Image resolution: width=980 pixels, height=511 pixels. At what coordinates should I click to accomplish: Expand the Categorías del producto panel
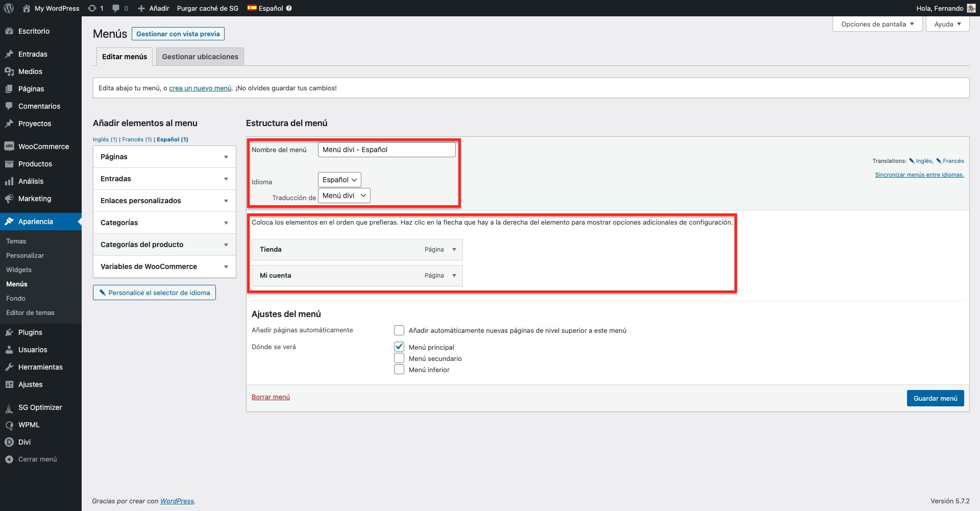point(226,245)
